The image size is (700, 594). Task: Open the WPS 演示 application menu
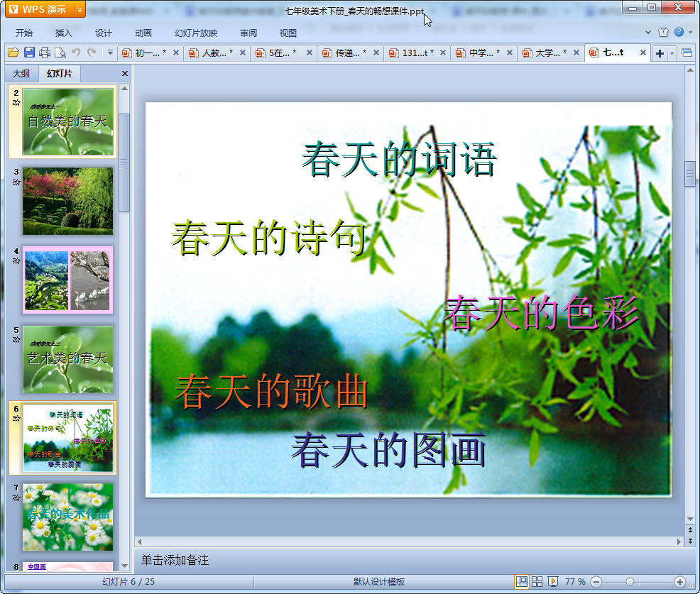coord(39,9)
